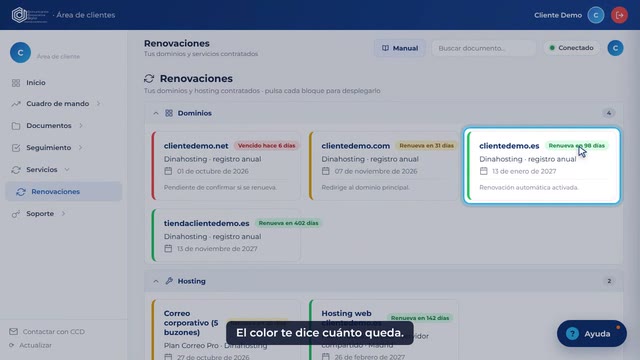Screen dimensions: 640x360
Task: Collapse the Hosting section
Action: point(156,281)
